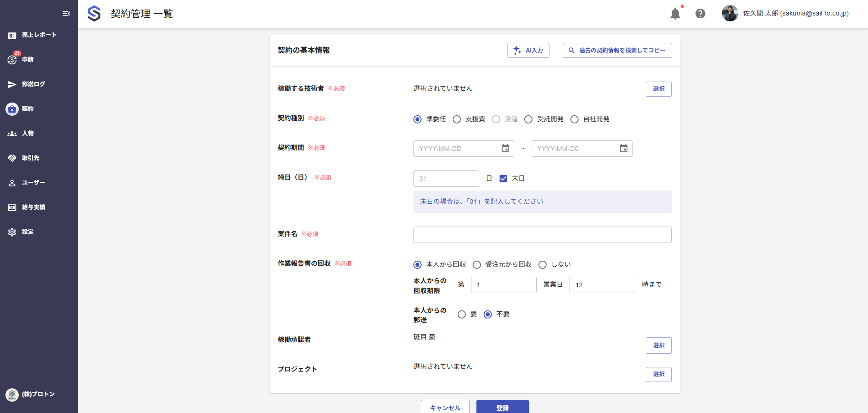
Task: Uncheck the 末日 checkbox
Action: [503, 178]
